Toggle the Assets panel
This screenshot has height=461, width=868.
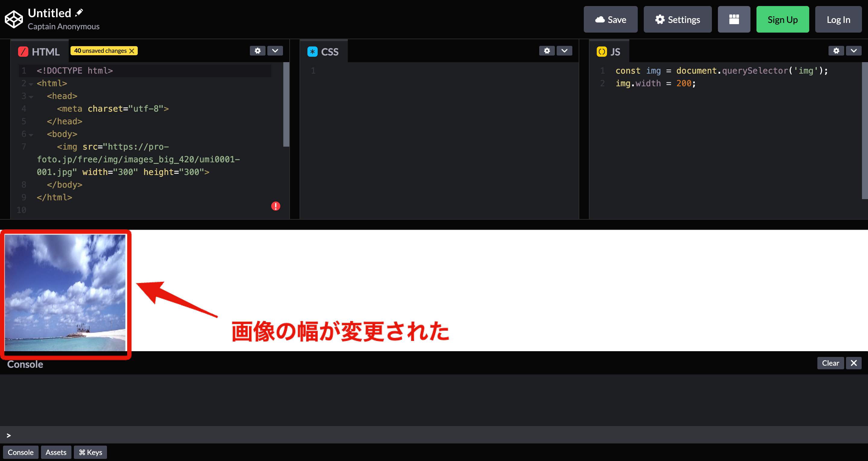point(56,452)
